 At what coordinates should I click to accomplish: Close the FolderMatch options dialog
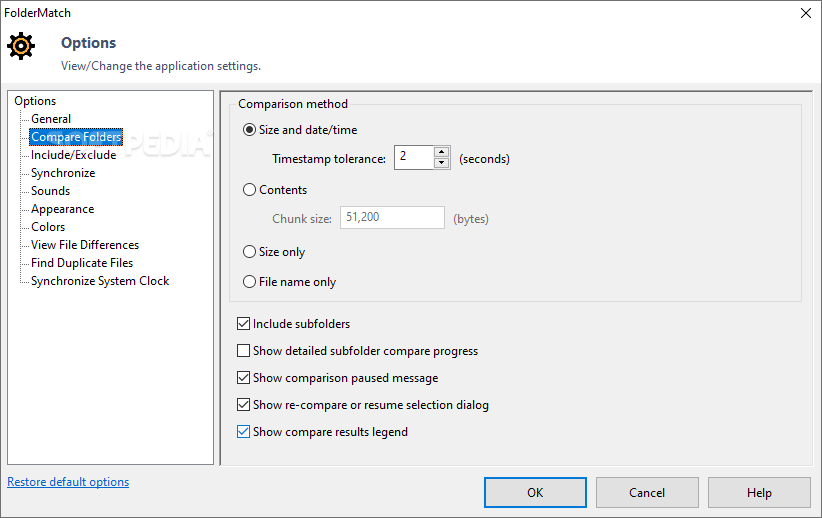(806, 13)
